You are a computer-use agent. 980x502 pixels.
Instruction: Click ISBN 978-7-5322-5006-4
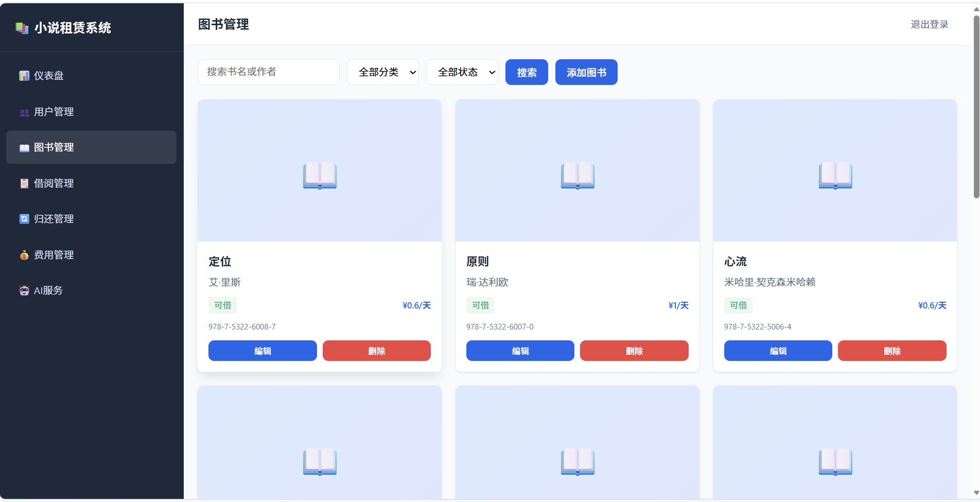pos(758,327)
